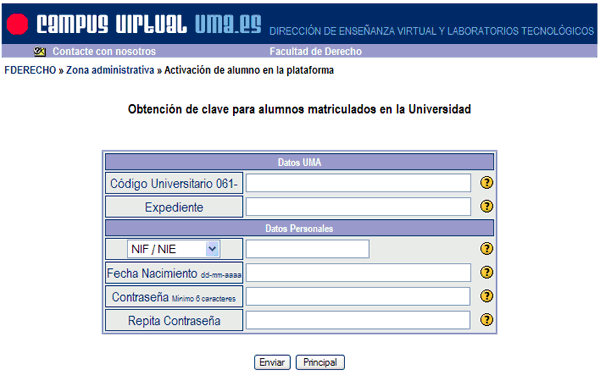The image size is (600, 392).
Task: Focus the NIF / NIE number field
Action: (x=308, y=249)
